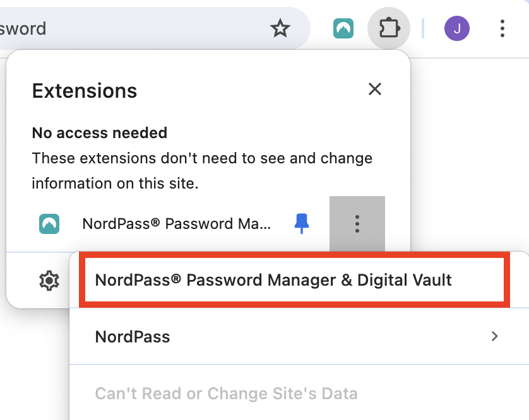
Task: Open the profile avatar labeled J
Action: click(x=456, y=28)
